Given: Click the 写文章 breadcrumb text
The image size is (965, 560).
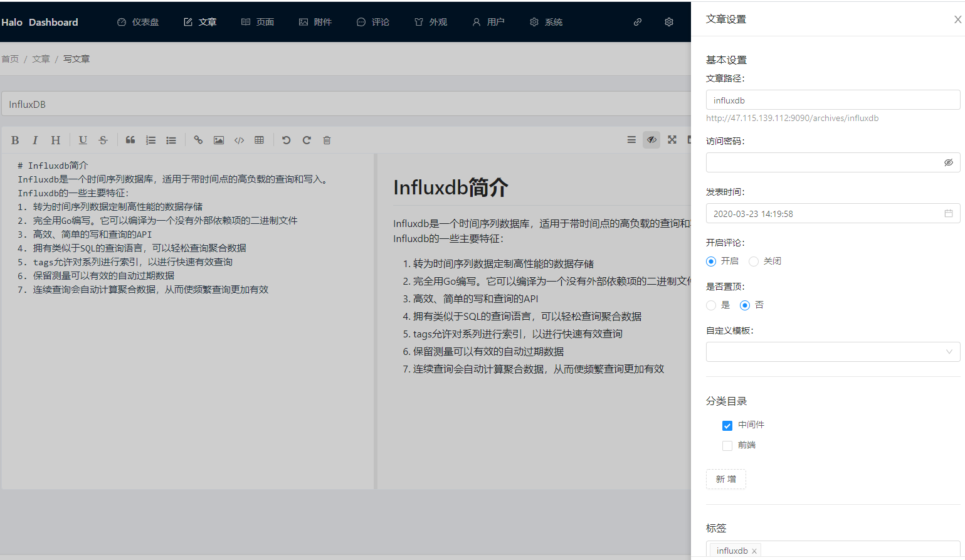Looking at the screenshot, I should pyautogui.click(x=76, y=59).
